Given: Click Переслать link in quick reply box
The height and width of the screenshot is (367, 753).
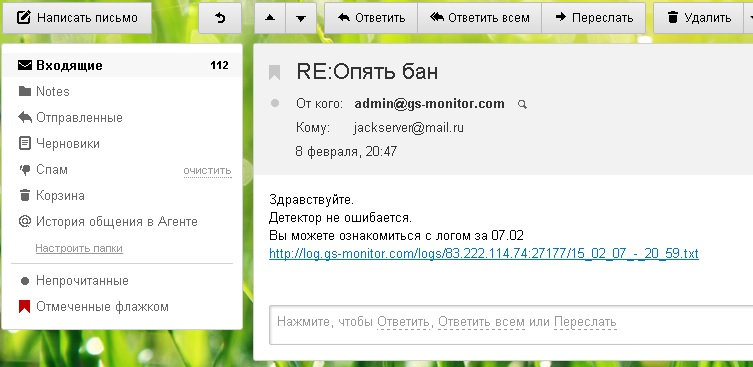Looking at the screenshot, I should pos(585,321).
